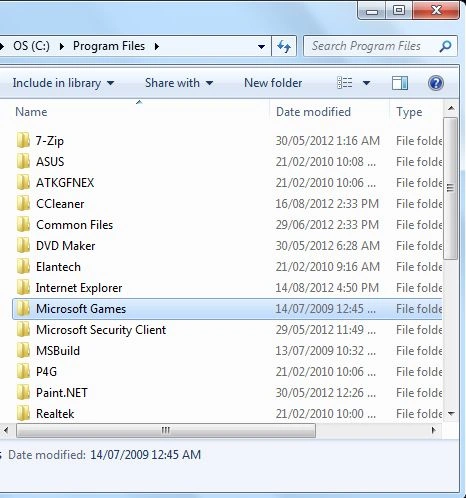Click the File folder type of MSBuild row

419,351
